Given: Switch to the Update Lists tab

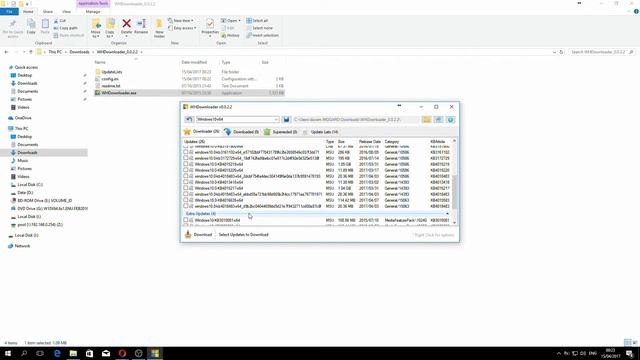Looking at the screenshot, I should tap(320, 132).
